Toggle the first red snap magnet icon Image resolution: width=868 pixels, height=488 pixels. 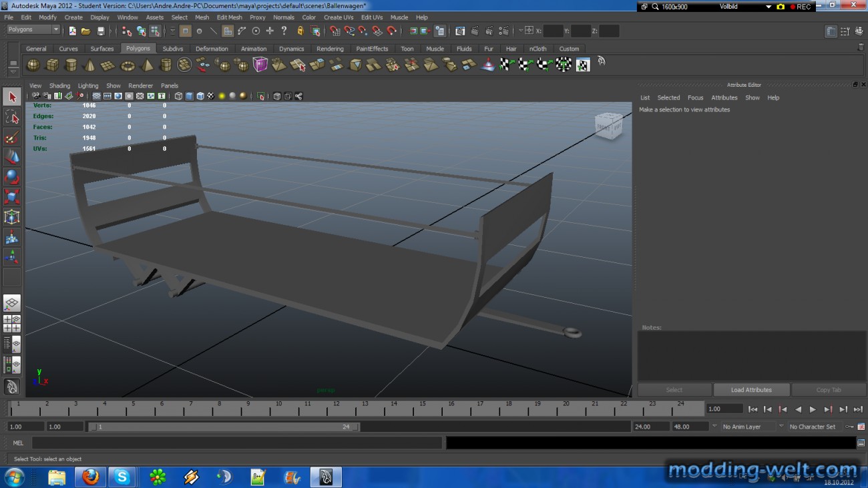click(x=335, y=31)
